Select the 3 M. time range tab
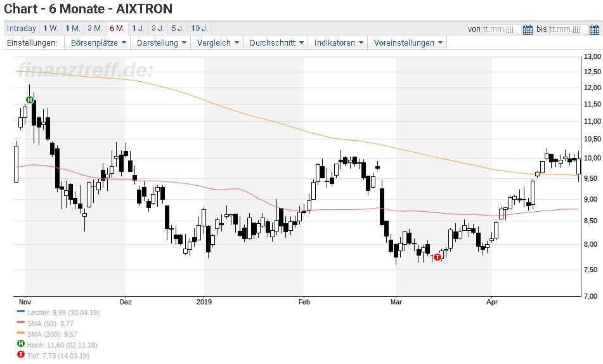 [x=94, y=29]
